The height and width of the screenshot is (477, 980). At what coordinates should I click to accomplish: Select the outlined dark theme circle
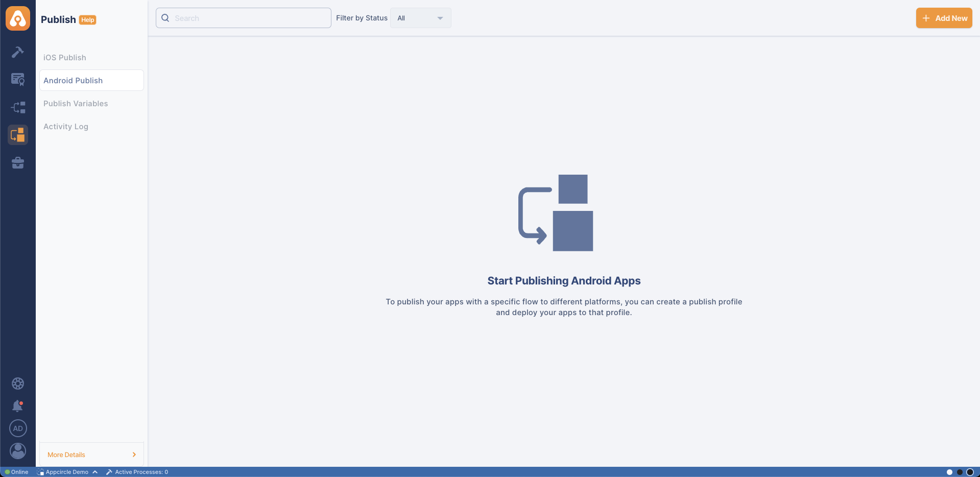coord(970,472)
